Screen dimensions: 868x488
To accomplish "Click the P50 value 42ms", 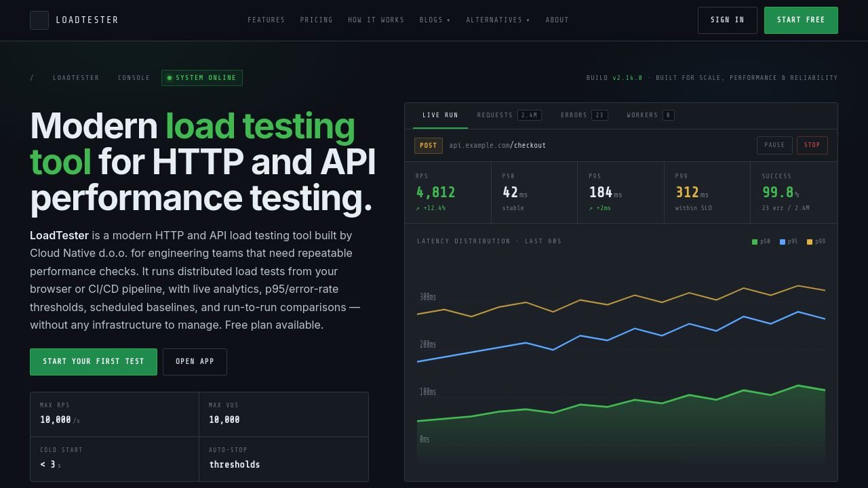I will (x=515, y=192).
